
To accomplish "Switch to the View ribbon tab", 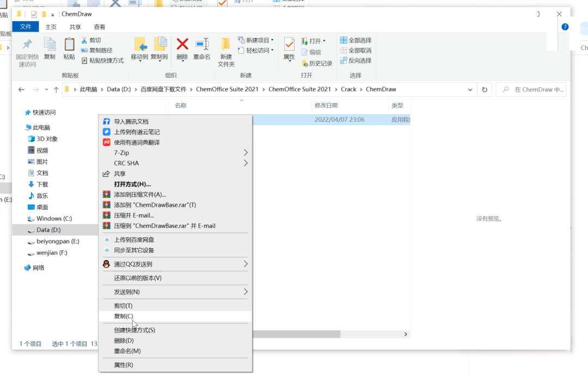I will [100, 27].
